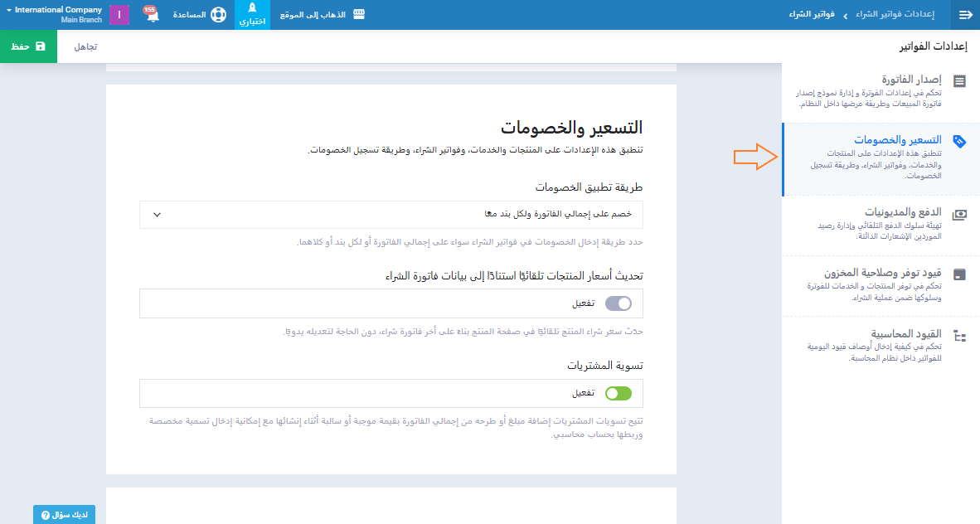This screenshot has width=980, height=524.
Task: Click the payment and debts cash icon
Action: click(959, 214)
